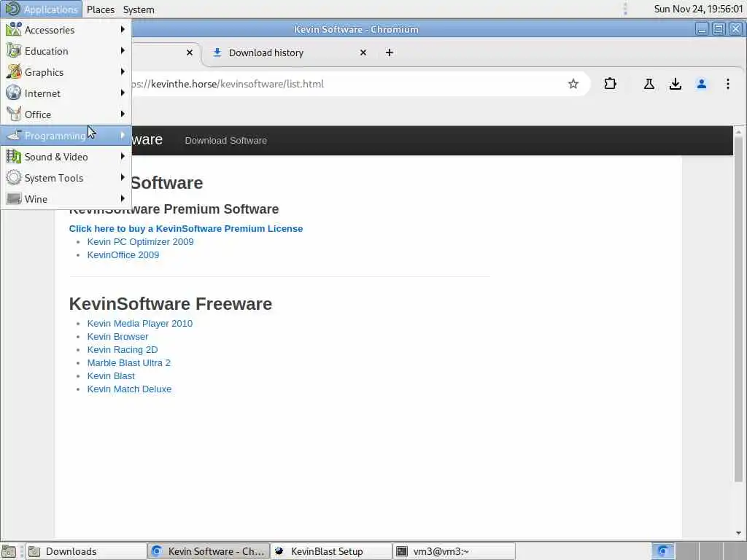Image resolution: width=747 pixels, height=560 pixels.
Task: Click the Accessories category icon
Action: (13, 29)
